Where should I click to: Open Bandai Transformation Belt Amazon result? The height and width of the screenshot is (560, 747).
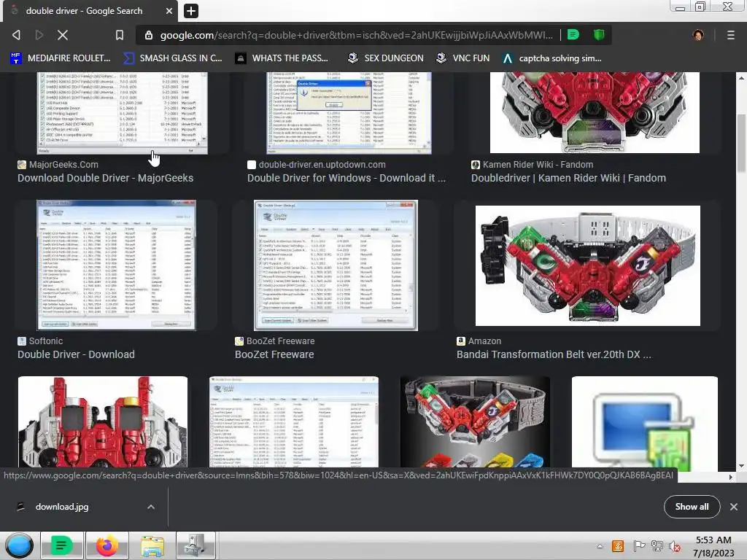pos(554,354)
